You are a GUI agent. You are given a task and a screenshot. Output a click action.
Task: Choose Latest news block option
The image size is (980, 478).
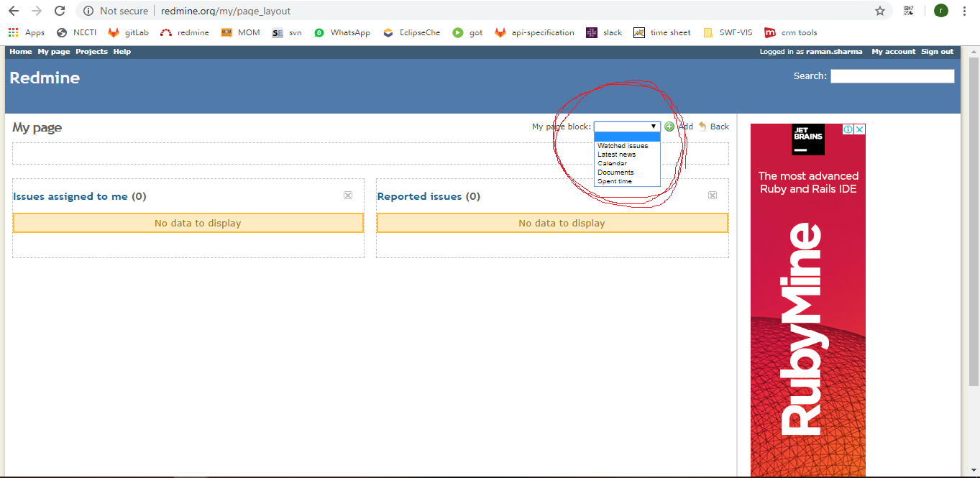pos(627,155)
